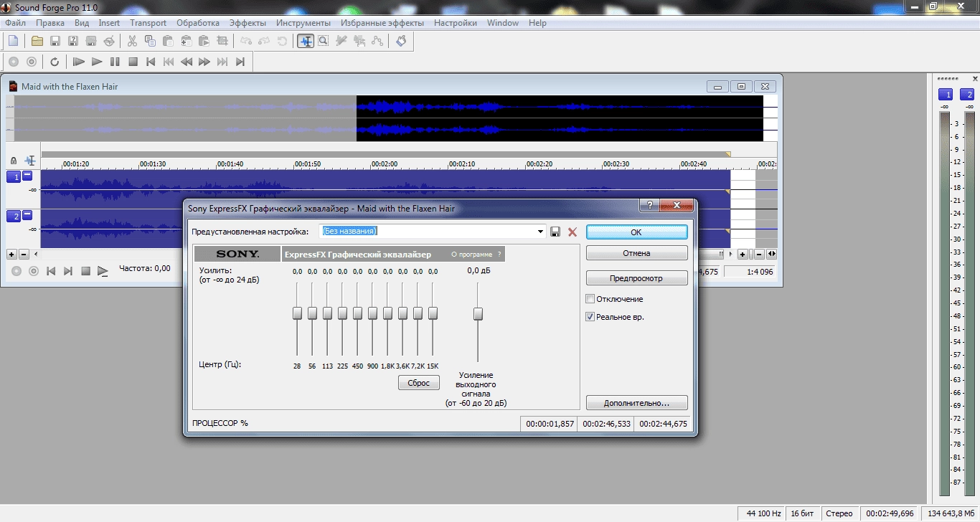Image resolution: width=980 pixels, height=522 pixels.
Task: Select the Magnify zoom tool icon
Action: (324, 41)
